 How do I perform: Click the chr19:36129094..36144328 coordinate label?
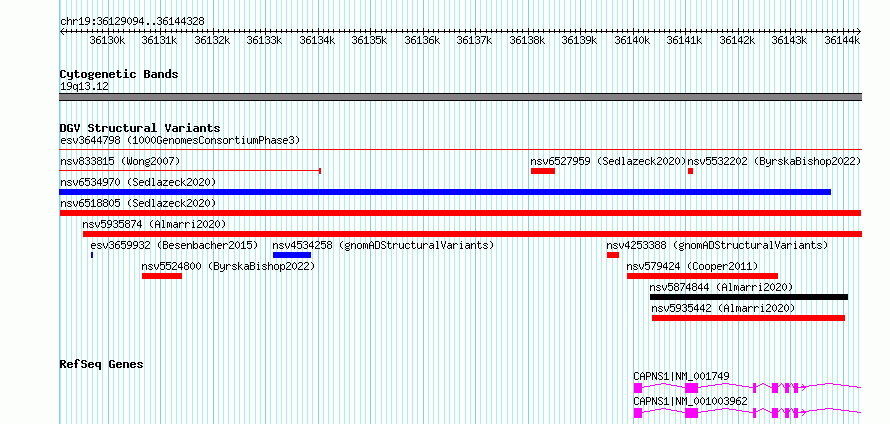[x=132, y=21]
